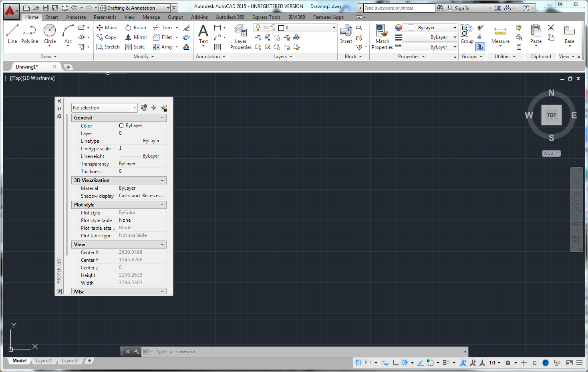Screen dimensions: 588x372
Task: Click the Fillet button
Action: coord(163,37)
